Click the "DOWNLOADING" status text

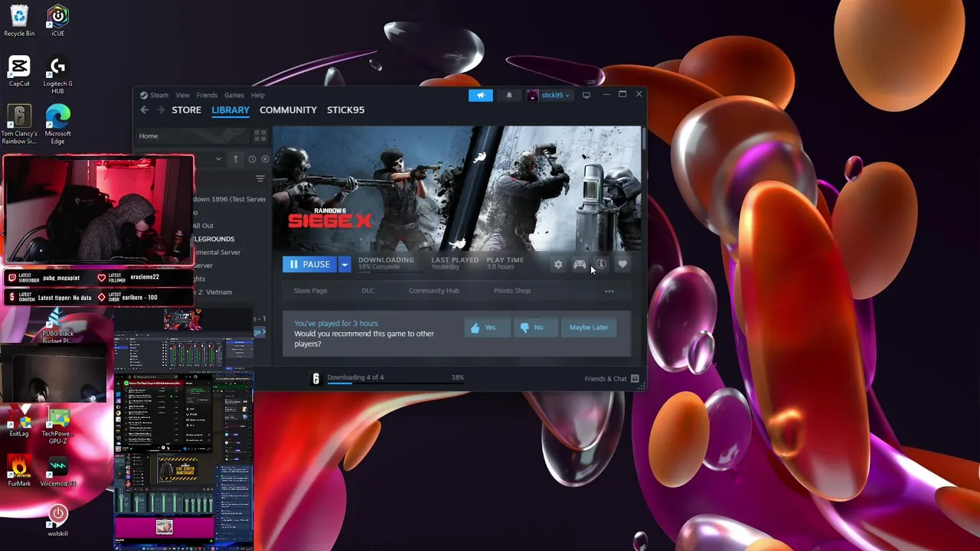[386, 259]
